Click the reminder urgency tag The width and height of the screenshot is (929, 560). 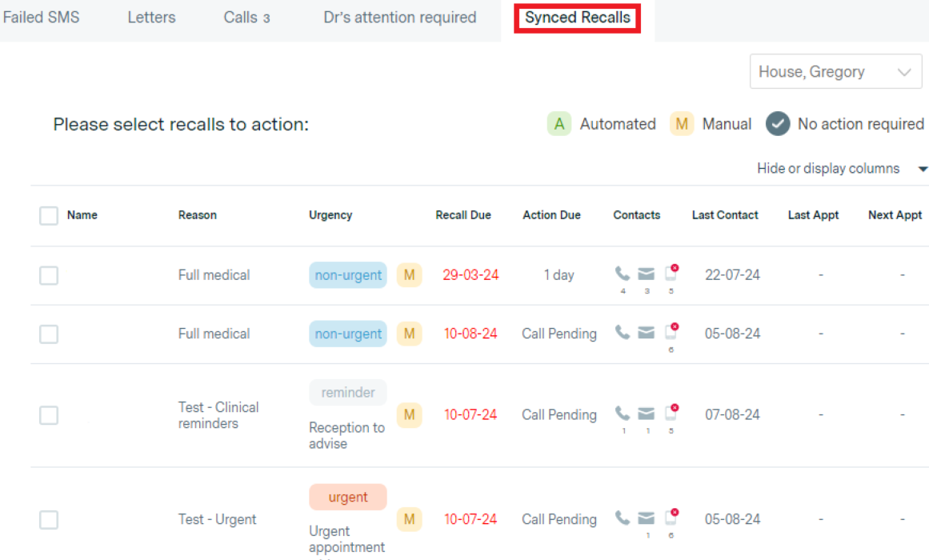pyautogui.click(x=348, y=393)
